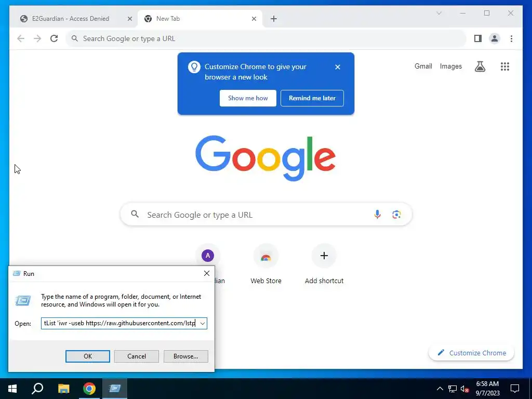Image resolution: width=532 pixels, height=399 pixels.
Task: Click Chrome icon in the taskbar
Action: point(89,389)
